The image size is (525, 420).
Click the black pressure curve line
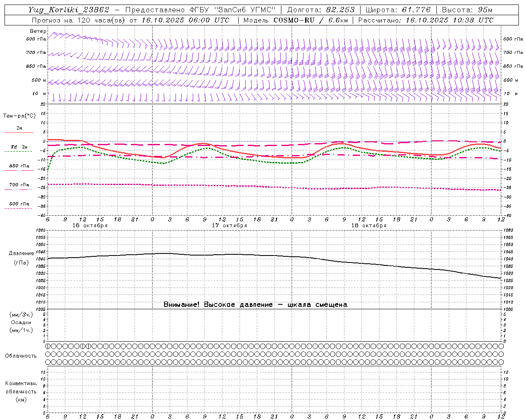pos(274,256)
